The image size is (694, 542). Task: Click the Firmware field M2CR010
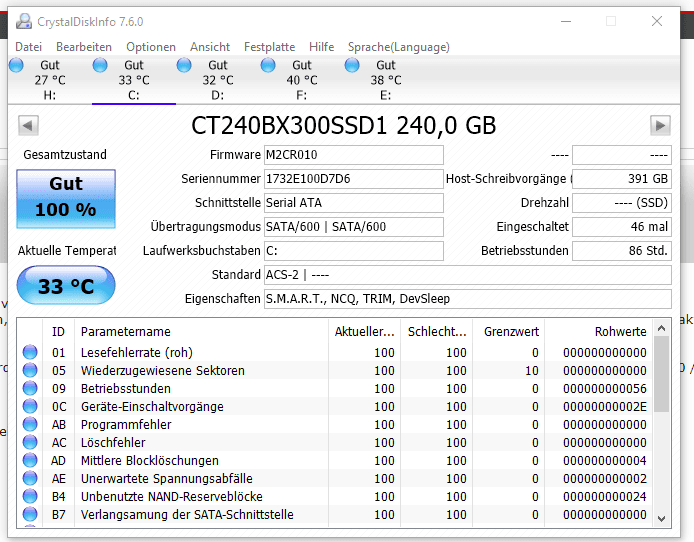click(354, 155)
